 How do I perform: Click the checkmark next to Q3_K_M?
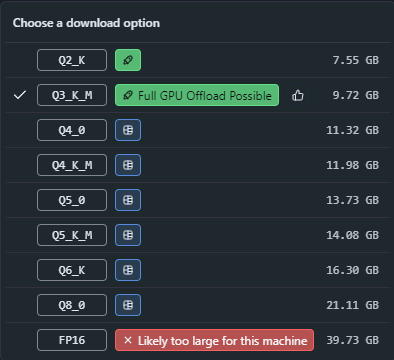pos(20,95)
